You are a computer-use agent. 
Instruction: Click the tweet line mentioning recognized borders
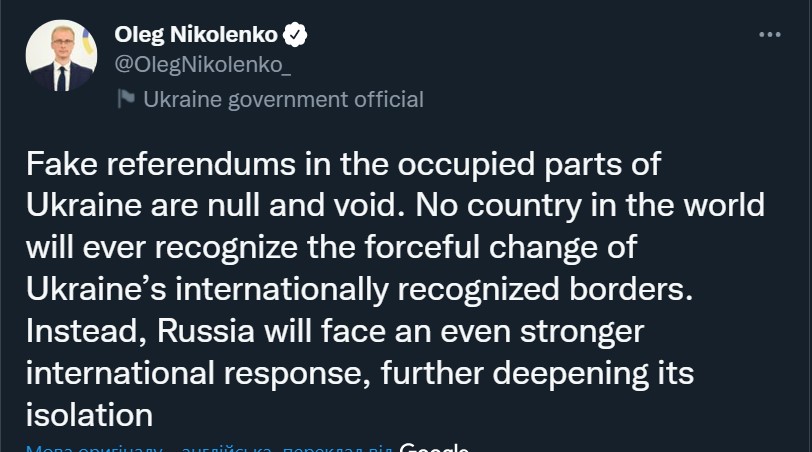coord(359,289)
